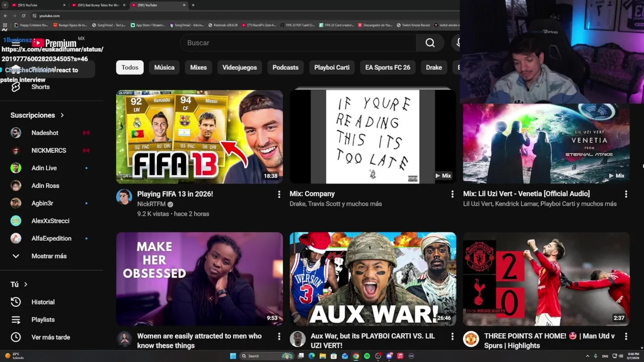
Task: Click the AlfaExpedition channel avatar
Action: pyautogui.click(x=16, y=238)
